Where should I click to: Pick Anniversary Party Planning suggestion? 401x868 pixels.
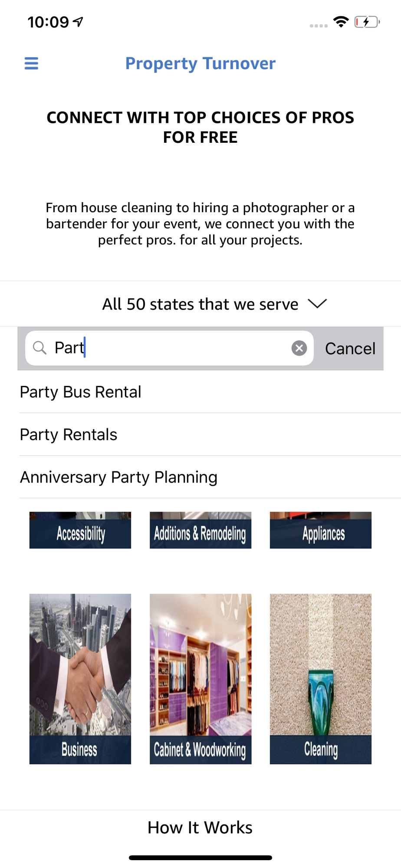[118, 477]
